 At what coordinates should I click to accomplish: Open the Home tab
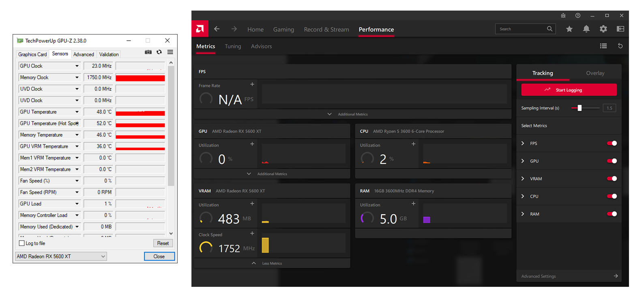(x=255, y=30)
